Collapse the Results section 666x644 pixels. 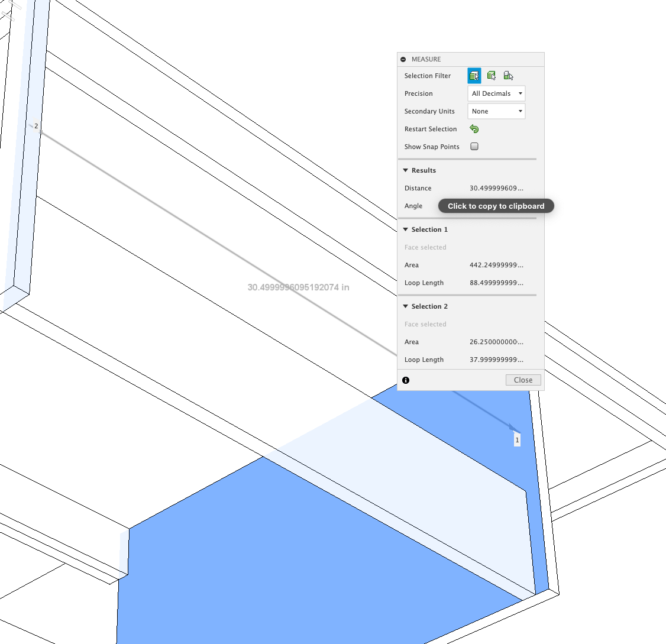(405, 170)
